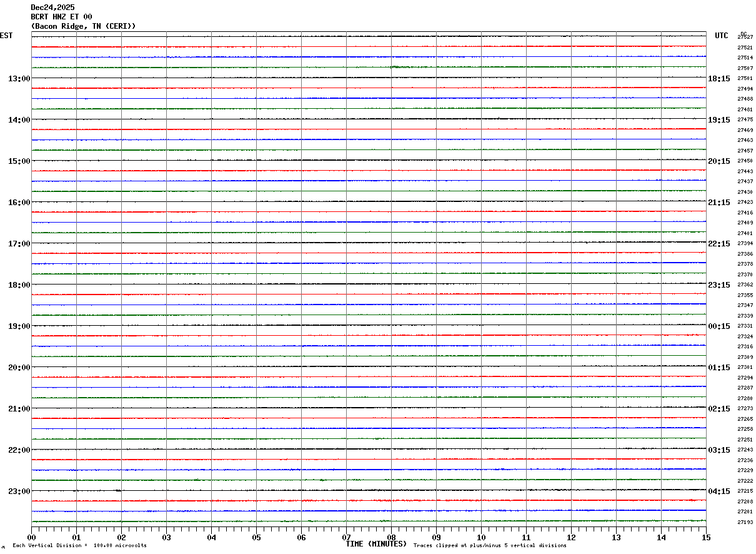Click the '21:15' UTC time label

[x=719, y=203]
